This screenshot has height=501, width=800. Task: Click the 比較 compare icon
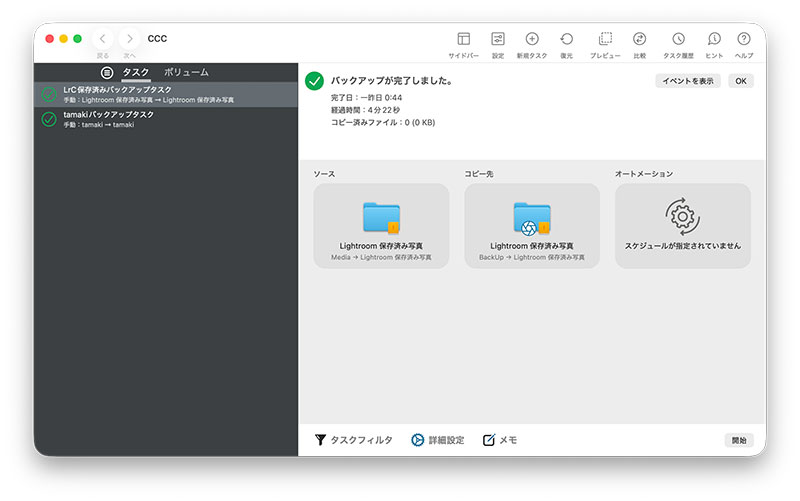tap(640, 39)
